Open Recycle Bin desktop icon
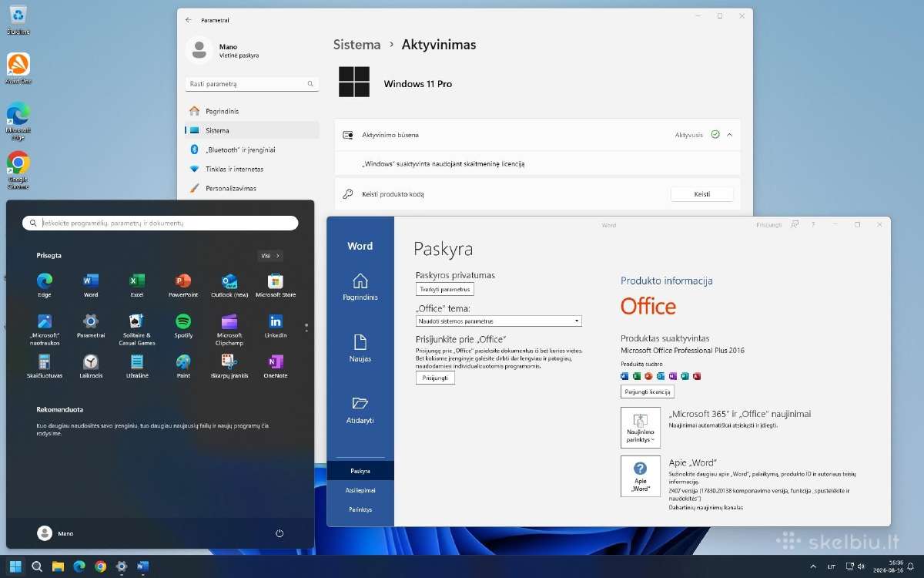This screenshot has height=578, width=924. point(18,20)
